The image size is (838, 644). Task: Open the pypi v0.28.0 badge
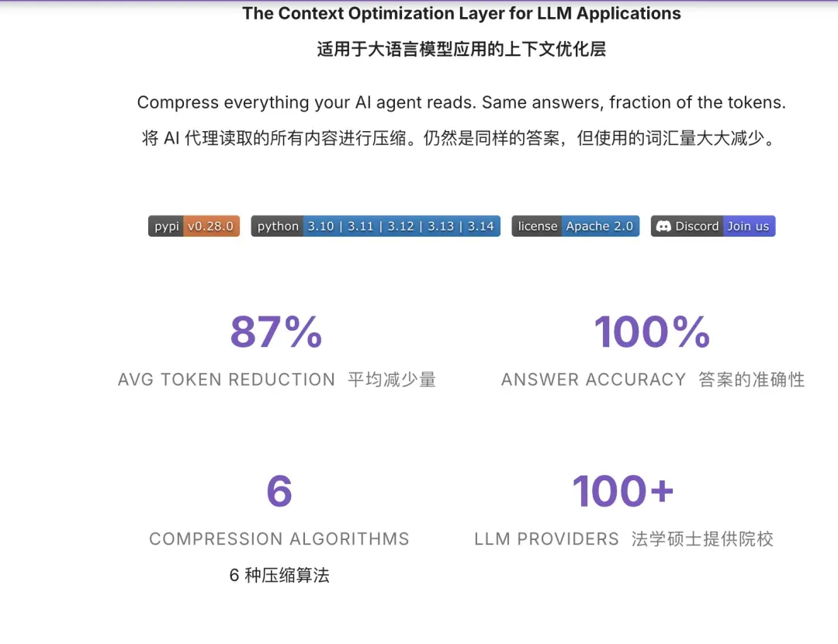point(194,226)
